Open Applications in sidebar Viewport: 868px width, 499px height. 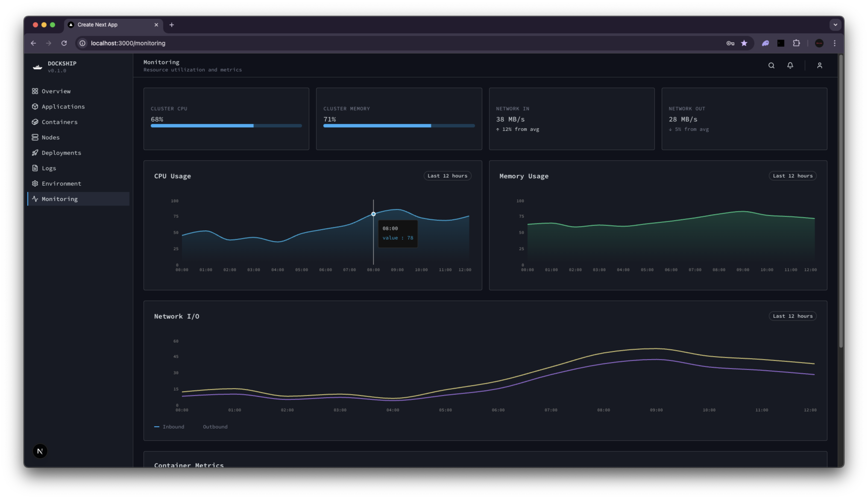(78, 107)
